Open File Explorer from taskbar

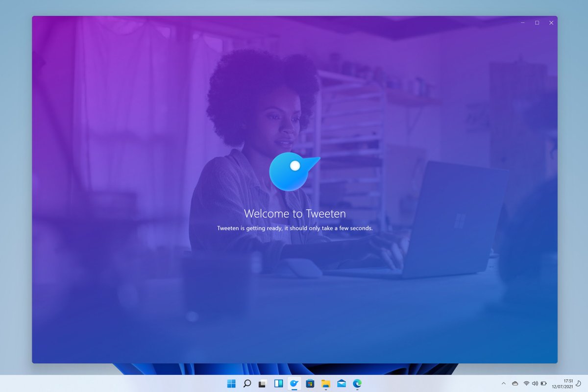point(325,384)
